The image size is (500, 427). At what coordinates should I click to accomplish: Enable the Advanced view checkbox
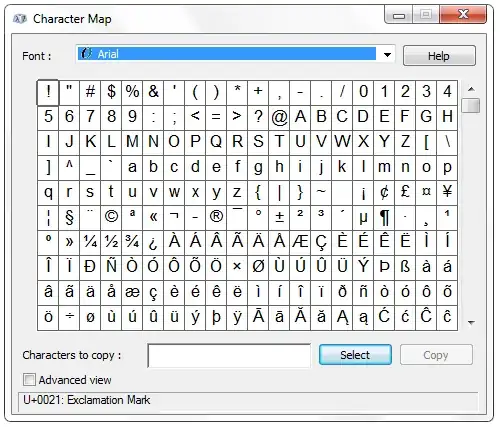click(x=29, y=380)
